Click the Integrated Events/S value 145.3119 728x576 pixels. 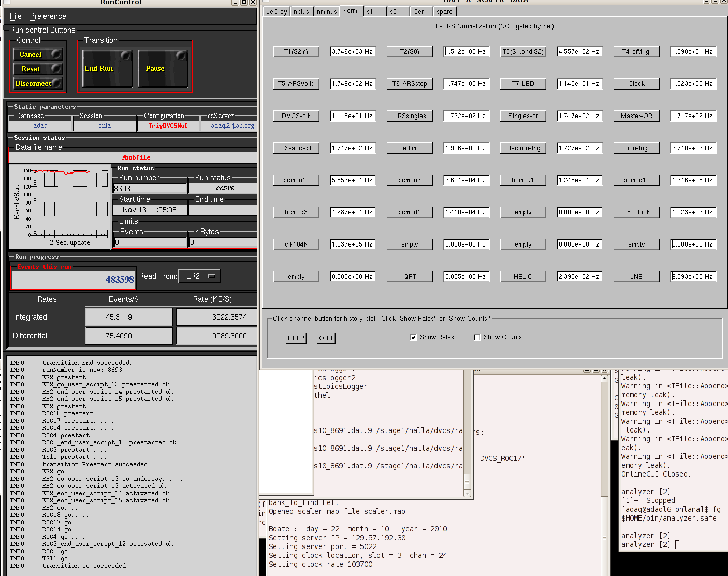point(129,317)
